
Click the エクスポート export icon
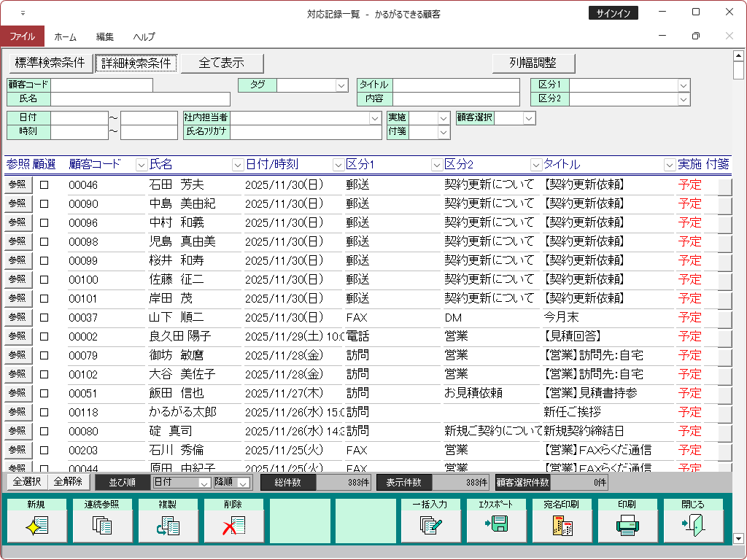click(496, 525)
